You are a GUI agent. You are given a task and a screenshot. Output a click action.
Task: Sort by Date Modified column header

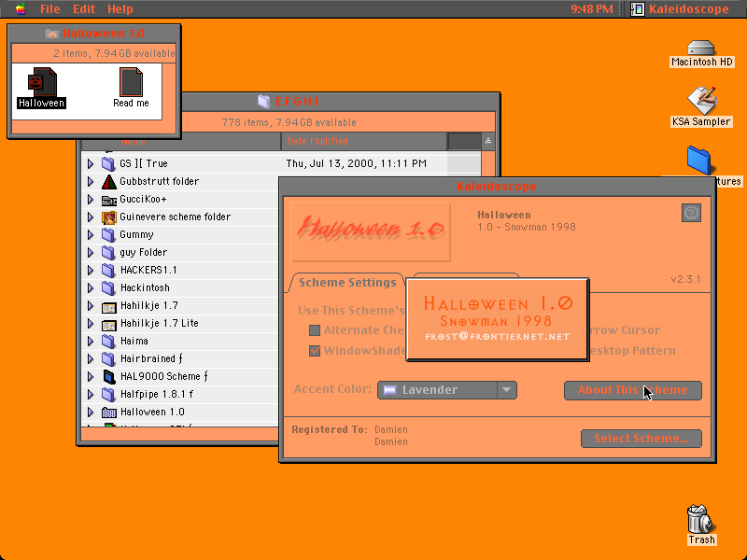click(x=364, y=141)
